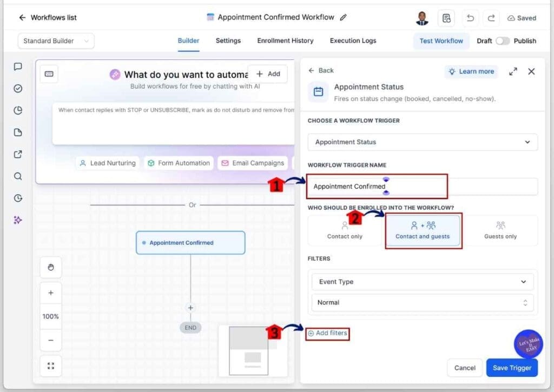Expand the trigger panel to full screen
Viewport: 554px width, 392px height.
coord(513,72)
